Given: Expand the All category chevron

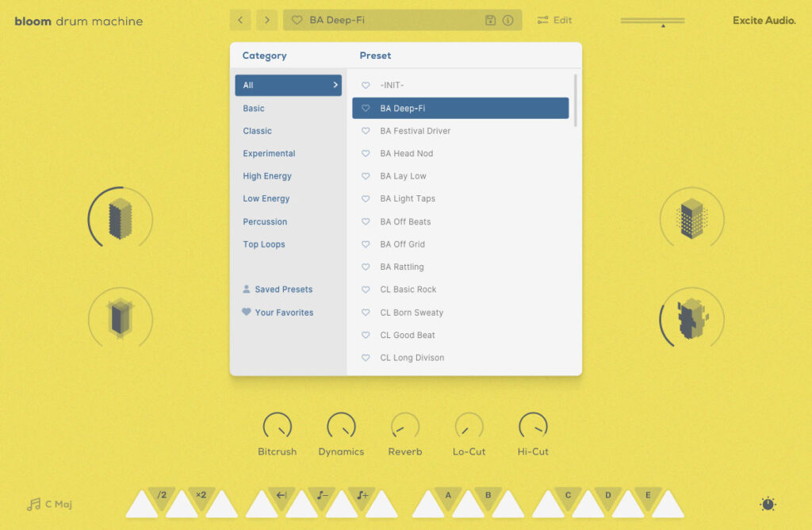Looking at the screenshot, I should [x=335, y=85].
